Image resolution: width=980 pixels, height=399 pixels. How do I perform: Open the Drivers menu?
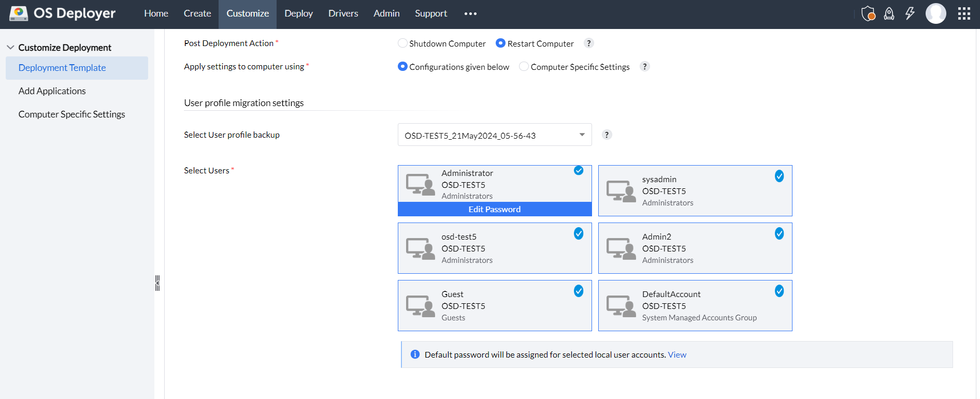click(343, 14)
